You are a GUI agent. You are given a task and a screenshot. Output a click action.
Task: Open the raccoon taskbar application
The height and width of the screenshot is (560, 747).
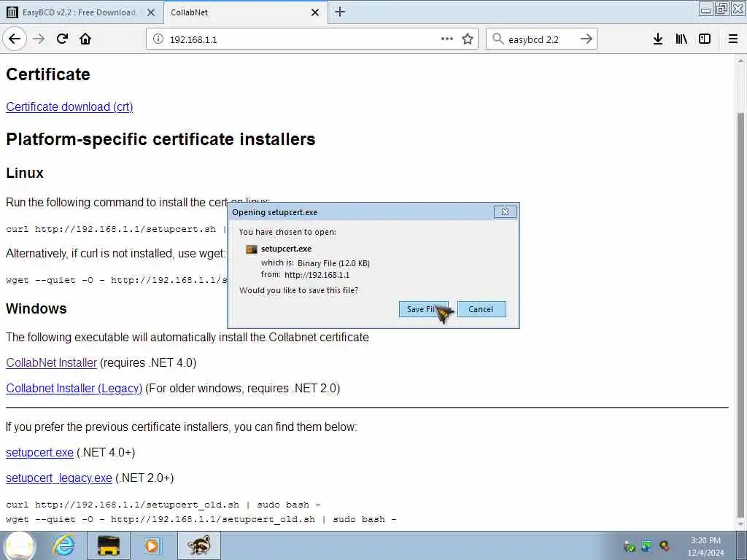(x=198, y=545)
